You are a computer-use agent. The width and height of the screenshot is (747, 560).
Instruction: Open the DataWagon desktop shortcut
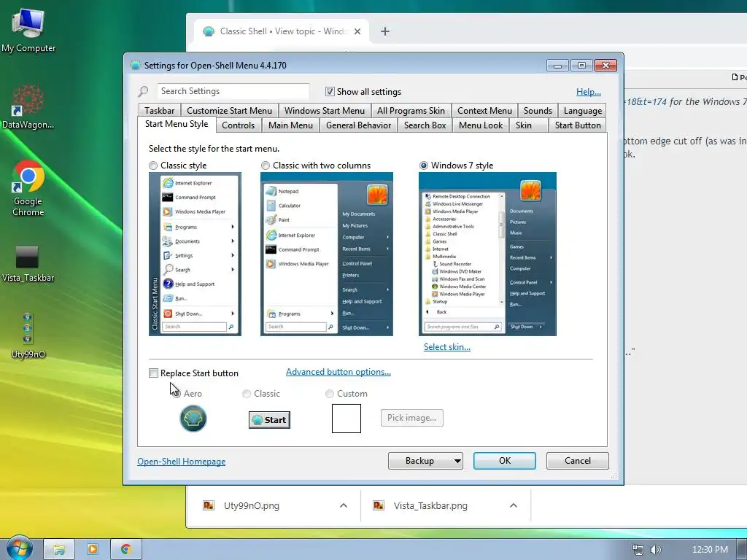coord(28,107)
